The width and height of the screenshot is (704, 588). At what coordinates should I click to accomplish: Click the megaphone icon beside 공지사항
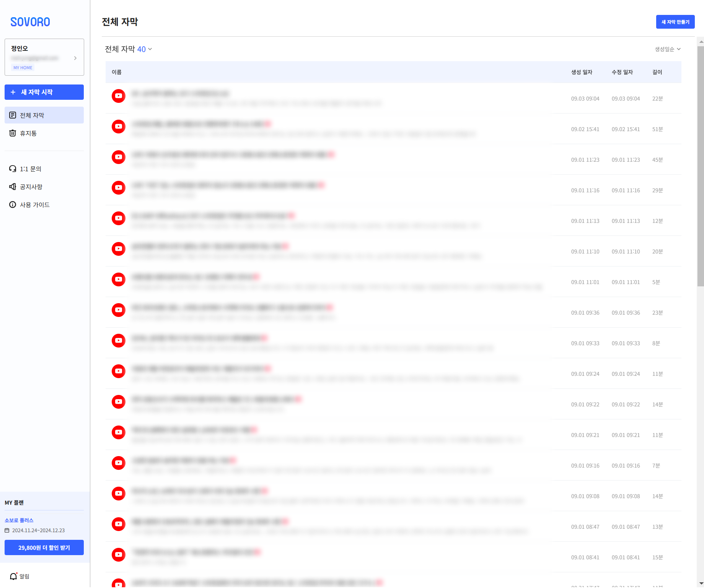13,187
